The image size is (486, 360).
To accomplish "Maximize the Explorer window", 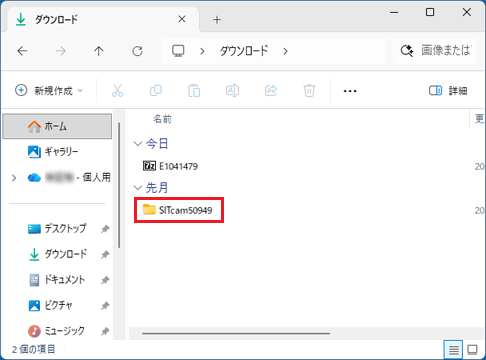I will tap(430, 12).
